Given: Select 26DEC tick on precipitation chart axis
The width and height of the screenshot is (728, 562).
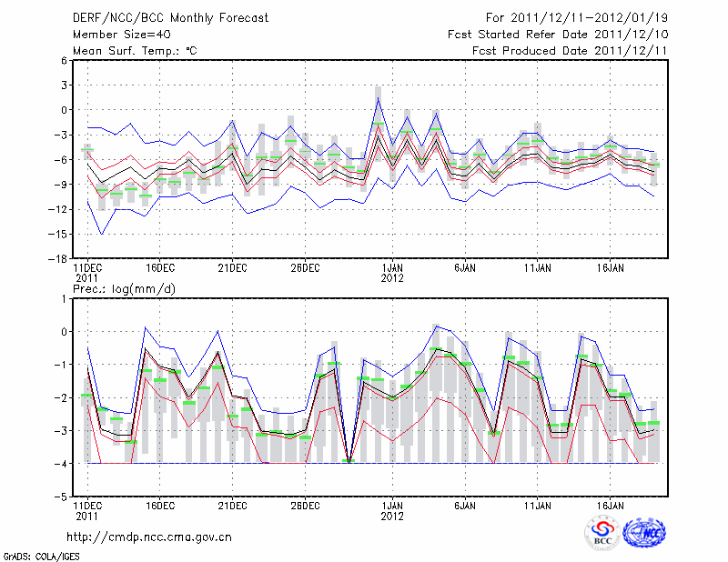Looking at the screenshot, I should coord(305,505).
